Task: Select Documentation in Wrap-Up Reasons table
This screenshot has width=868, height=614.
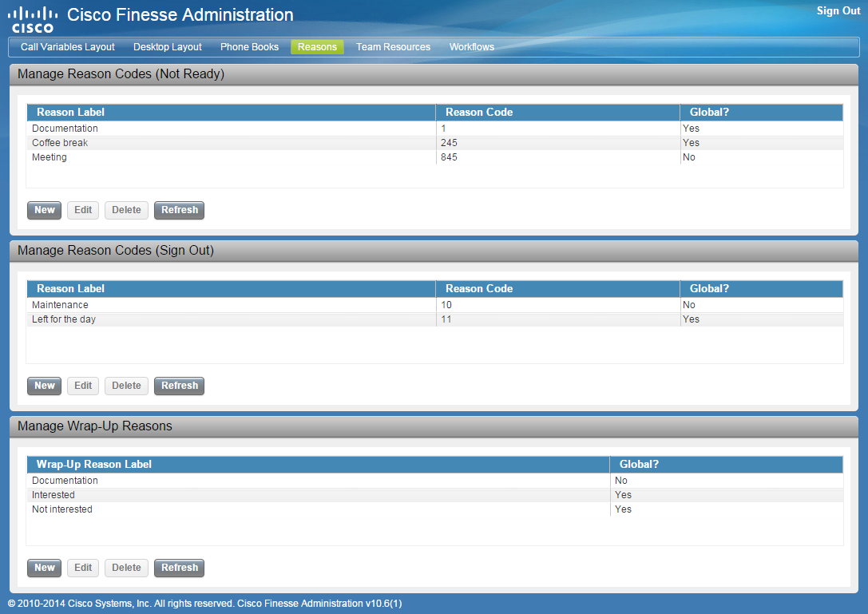Action: click(x=435, y=481)
